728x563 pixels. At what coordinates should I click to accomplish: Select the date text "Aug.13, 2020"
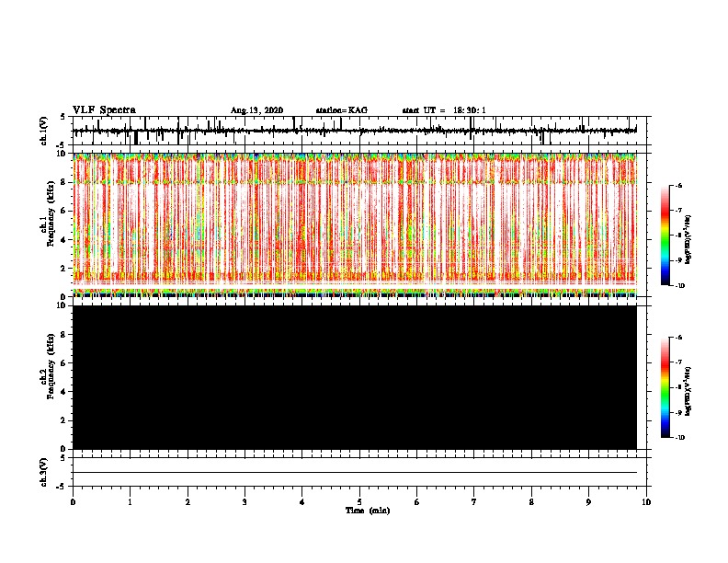pyautogui.click(x=256, y=110)
